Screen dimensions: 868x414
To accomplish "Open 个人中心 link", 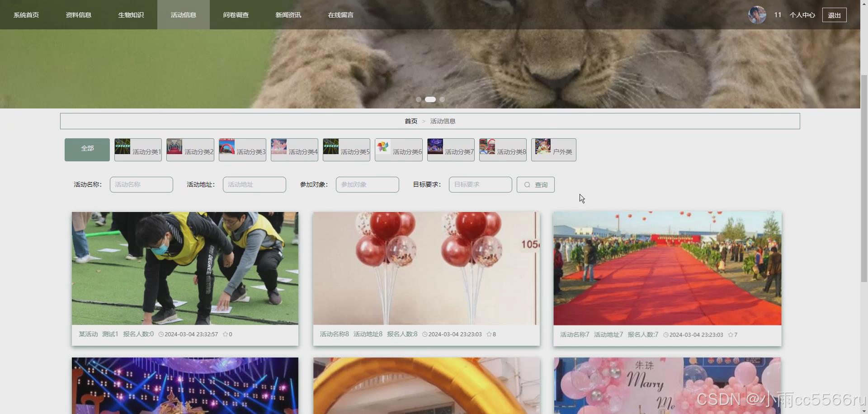I will pyautogui.click(x=802, y=15).
